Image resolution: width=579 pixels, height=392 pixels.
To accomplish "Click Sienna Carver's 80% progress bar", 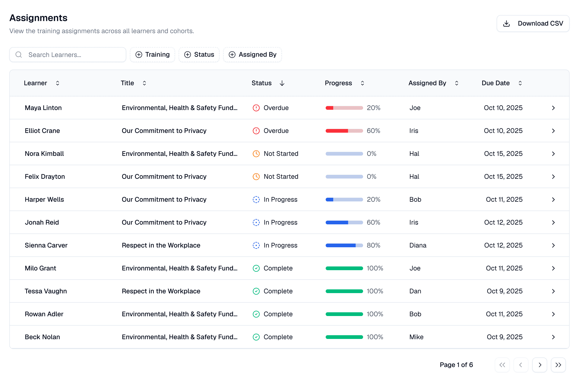I will [x=344, y=245].
